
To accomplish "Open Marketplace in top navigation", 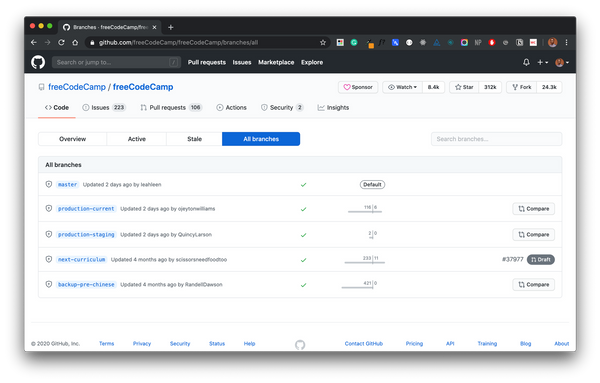I will (276, 62).
